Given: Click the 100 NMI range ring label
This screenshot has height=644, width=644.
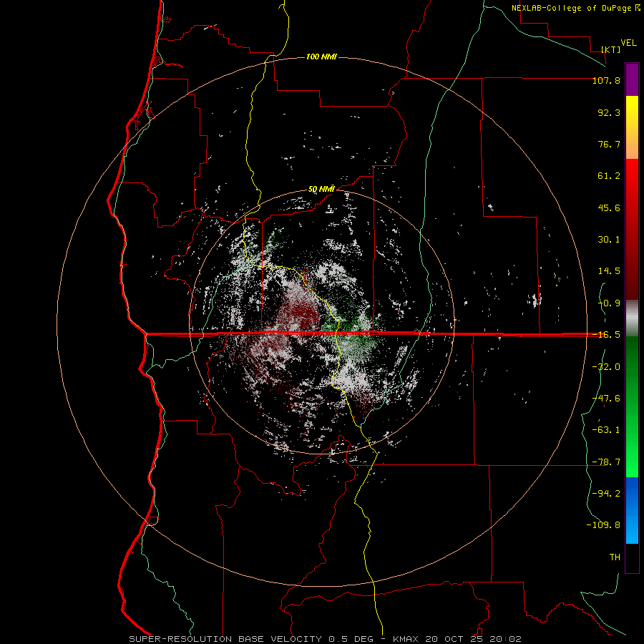Looking at the screenshot, I should (x=321, y=57).
